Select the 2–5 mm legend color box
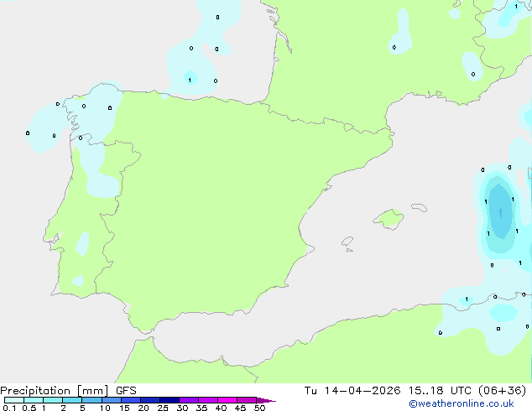532x411 pixels. pyautogui.click(x=72, y=400)
